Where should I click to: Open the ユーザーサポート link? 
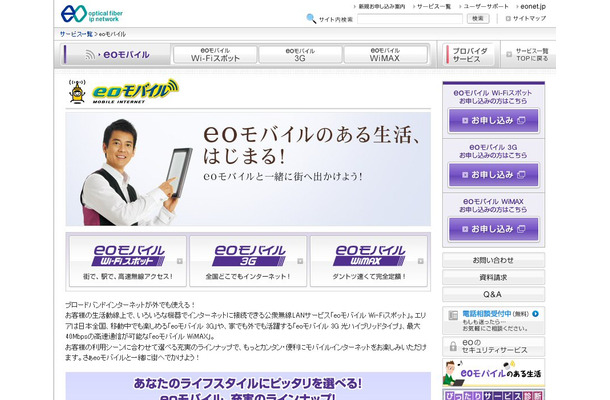[x=486, y=6]
